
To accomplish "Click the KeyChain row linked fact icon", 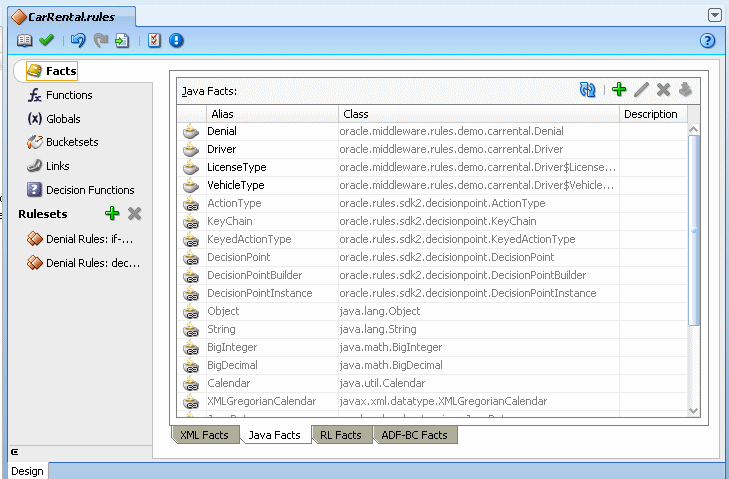I will [191, 221].
